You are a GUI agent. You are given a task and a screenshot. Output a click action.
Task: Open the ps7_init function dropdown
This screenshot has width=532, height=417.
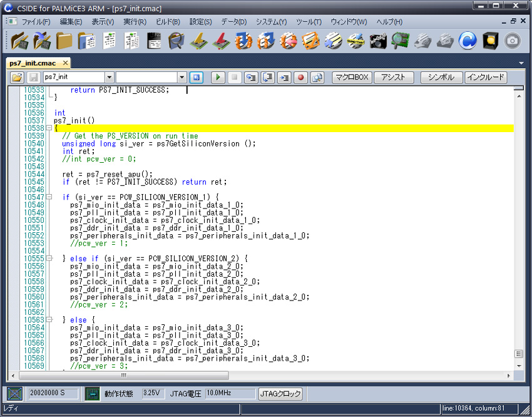pyautogui.click(x=110, y=78)
